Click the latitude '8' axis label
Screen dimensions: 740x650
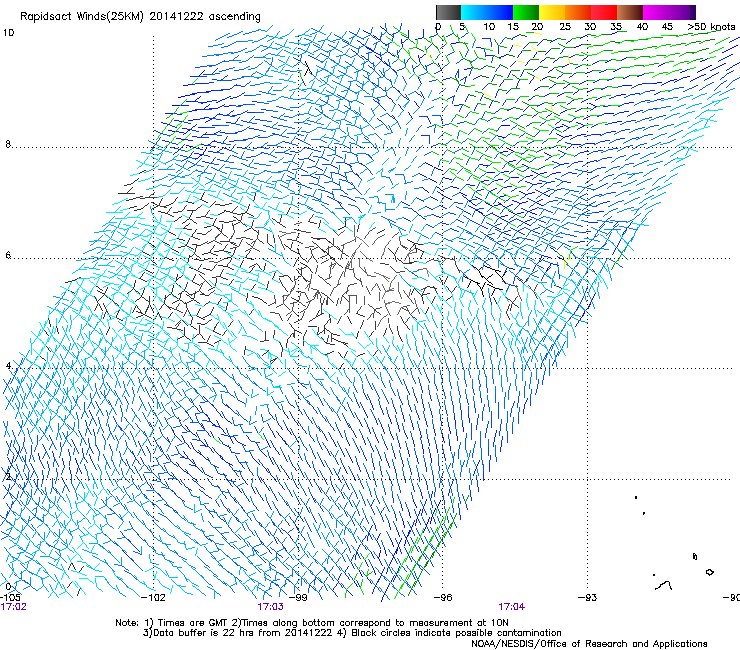pos(8,144)
